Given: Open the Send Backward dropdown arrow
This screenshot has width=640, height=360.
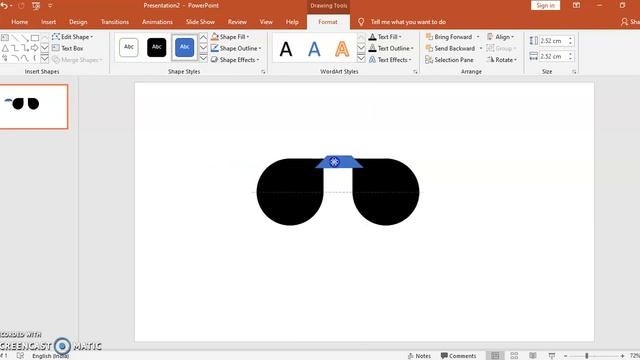Looking at the screenshot, I should click(x=481, y=48).
